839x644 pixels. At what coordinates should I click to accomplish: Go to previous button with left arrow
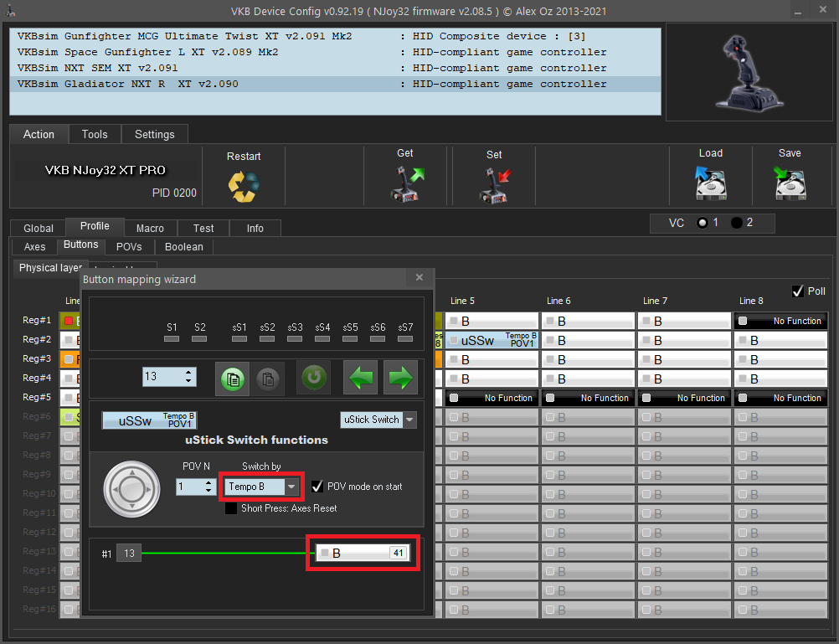[361, 378]
